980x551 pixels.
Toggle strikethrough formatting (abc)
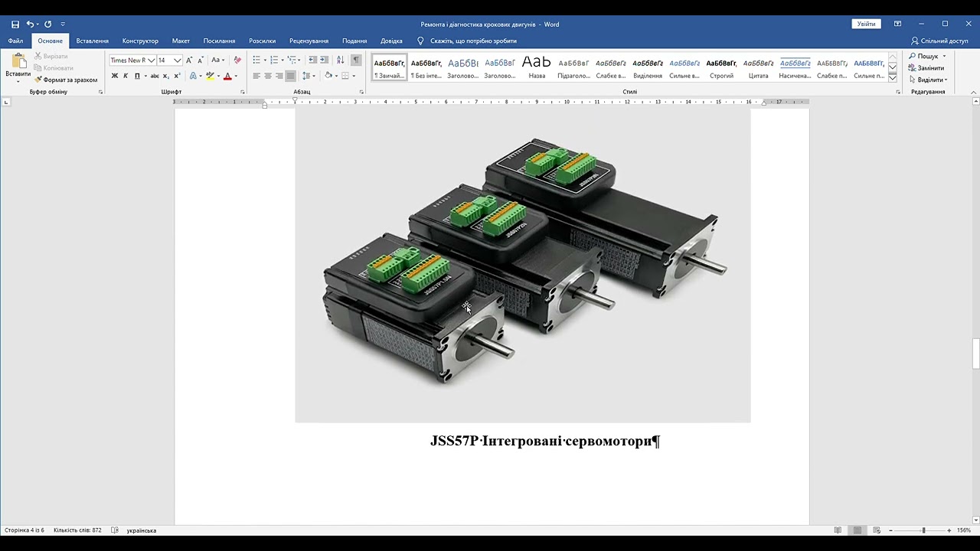tap(155, 76)
